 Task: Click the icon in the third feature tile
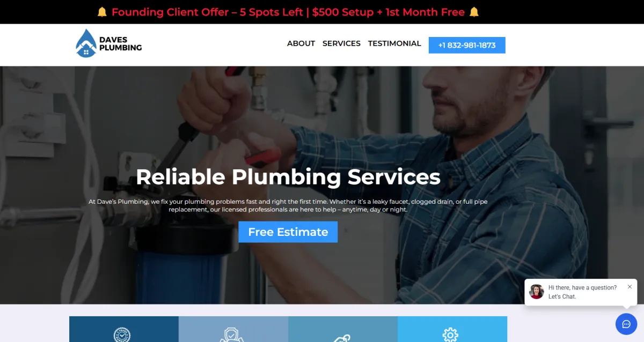(342, 338)
